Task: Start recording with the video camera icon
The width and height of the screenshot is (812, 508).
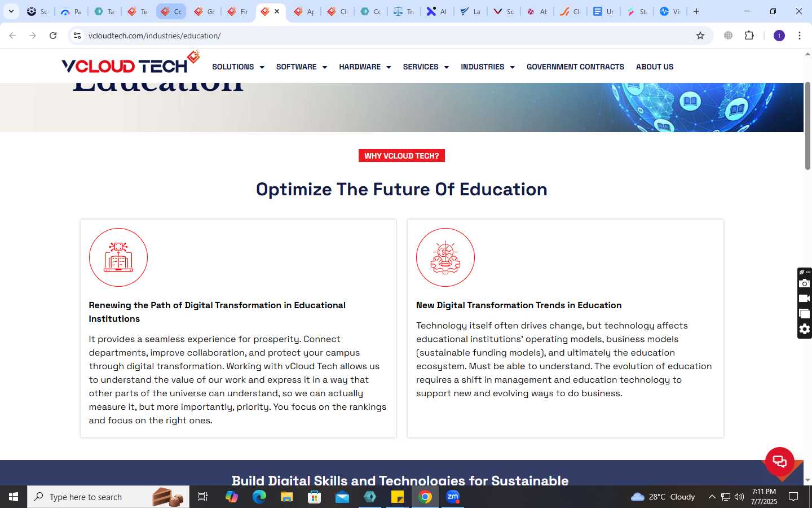Action: [805, 299]
